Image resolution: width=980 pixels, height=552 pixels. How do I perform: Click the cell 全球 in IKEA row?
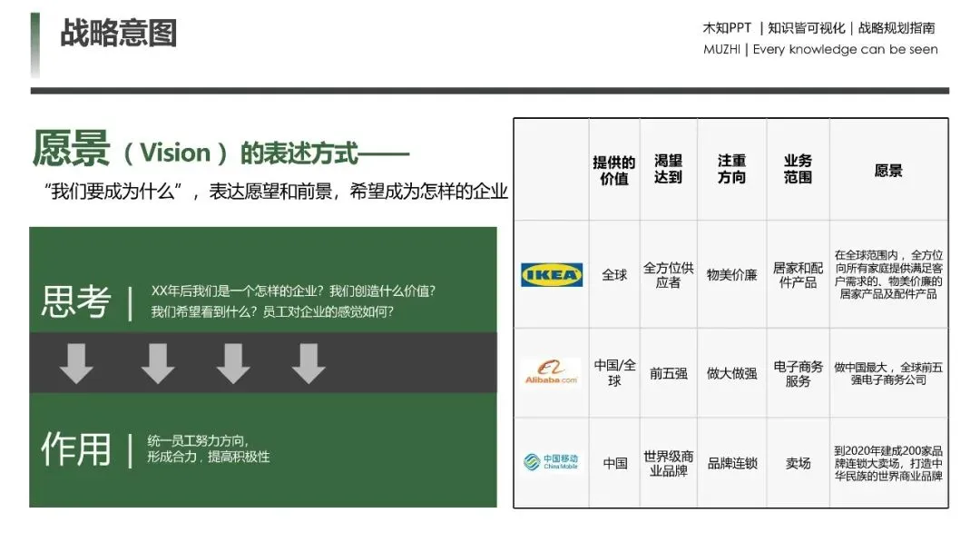click(614, 275)
